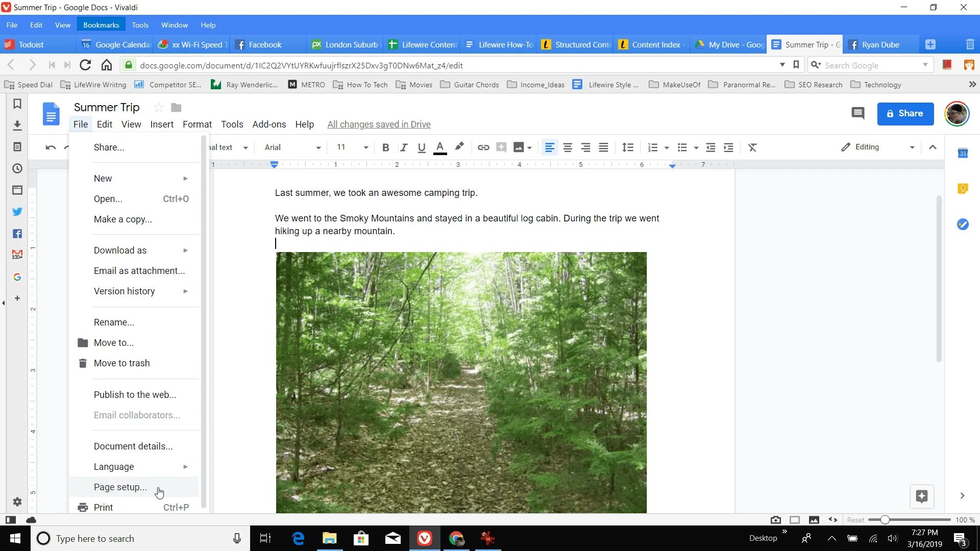
Task: Click the insert image icon
Action: coord(519,147)
